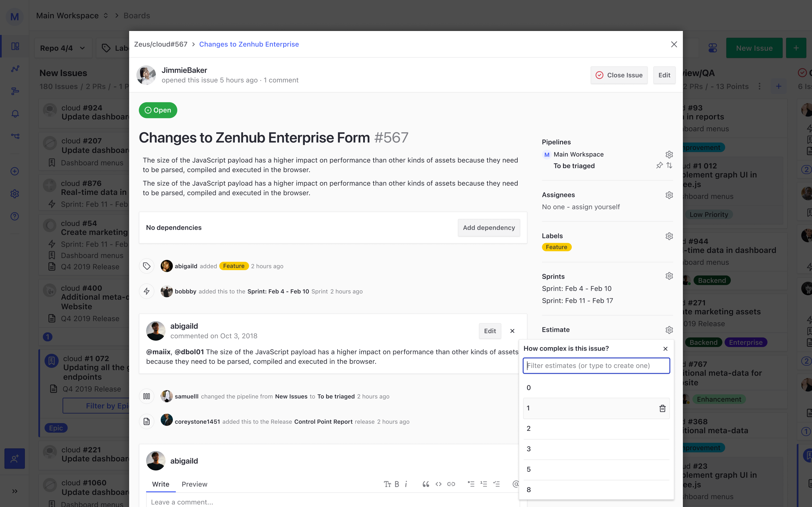The width and height of the screenshot is (812, 507).
Task: Apply bold formatting in the comment editor
Action: tap(397, 484)
